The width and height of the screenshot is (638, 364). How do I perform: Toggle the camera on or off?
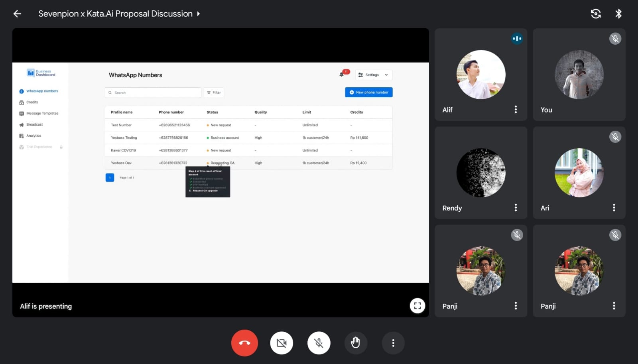282,343
